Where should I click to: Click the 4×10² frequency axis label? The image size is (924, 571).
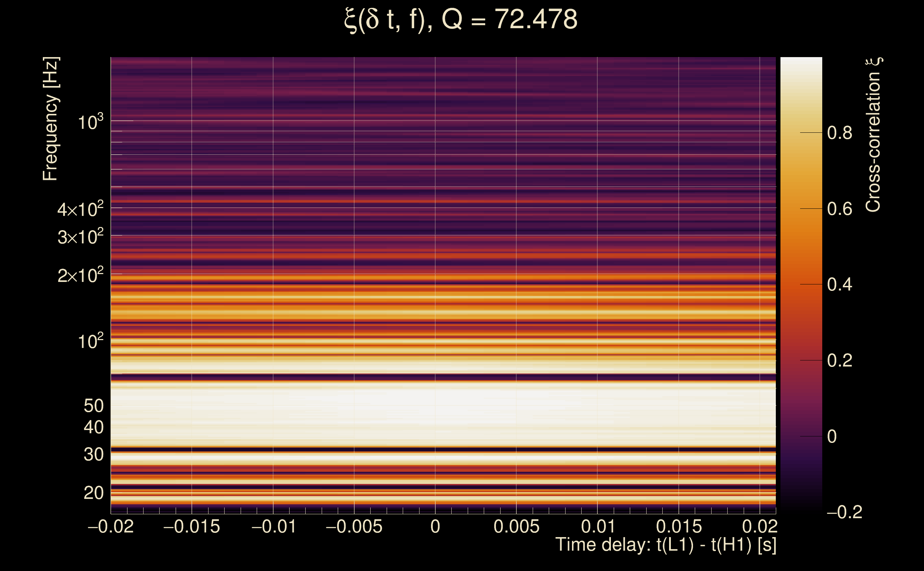(x=80, y=209)
